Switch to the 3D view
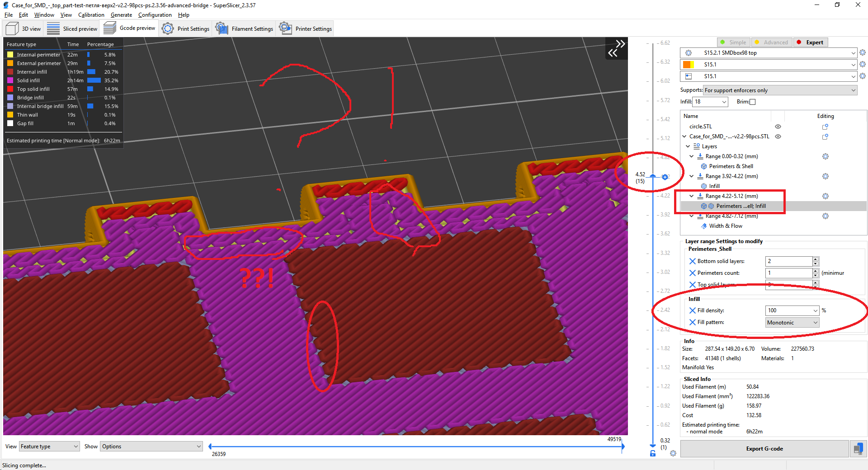This screenshot has width=868, height=470. tap(23, 28)
